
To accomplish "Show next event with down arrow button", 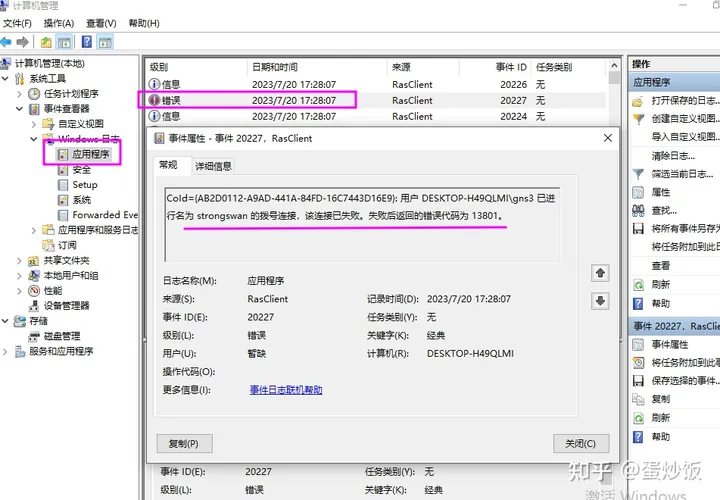I will click(600, 301).
